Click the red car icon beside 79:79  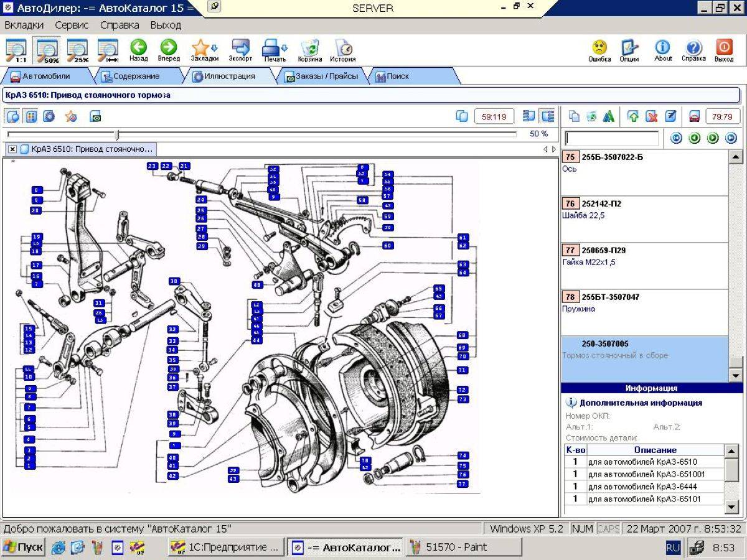695,116
